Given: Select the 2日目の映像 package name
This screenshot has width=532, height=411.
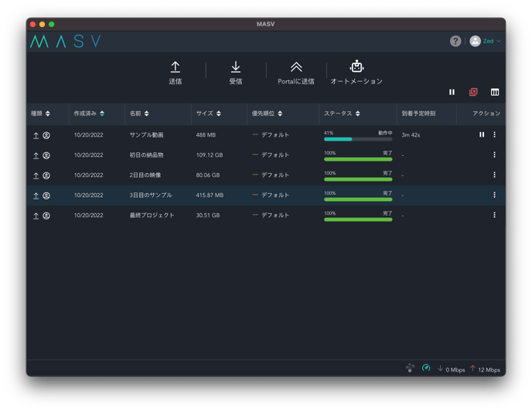Looking at the screenshot, I should (145, 175).
